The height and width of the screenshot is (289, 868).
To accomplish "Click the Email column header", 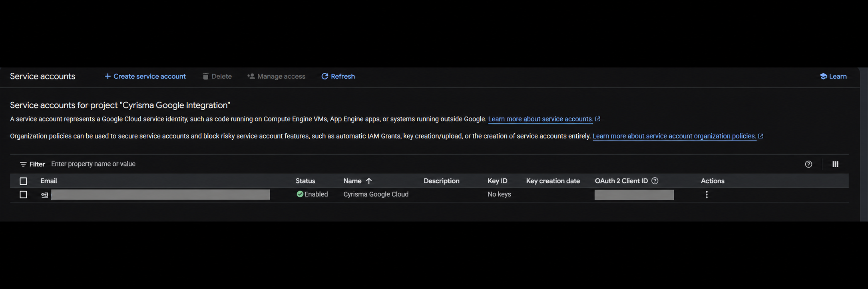I will pos(48,181).
